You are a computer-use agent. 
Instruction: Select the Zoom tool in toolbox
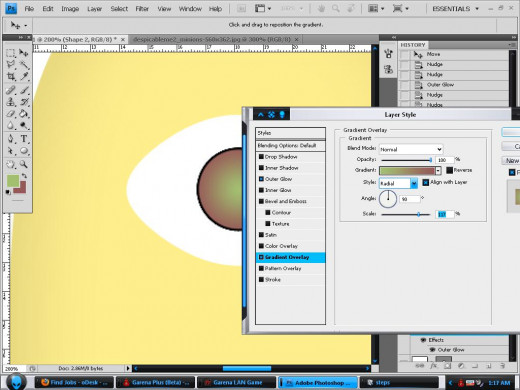click(24, 164)
